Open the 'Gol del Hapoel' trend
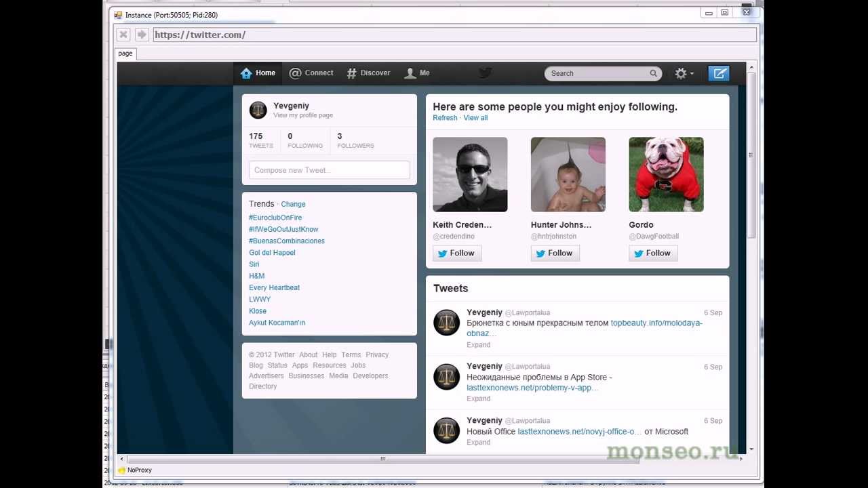This screenshot has height=488, width=868. pos(272,253)
